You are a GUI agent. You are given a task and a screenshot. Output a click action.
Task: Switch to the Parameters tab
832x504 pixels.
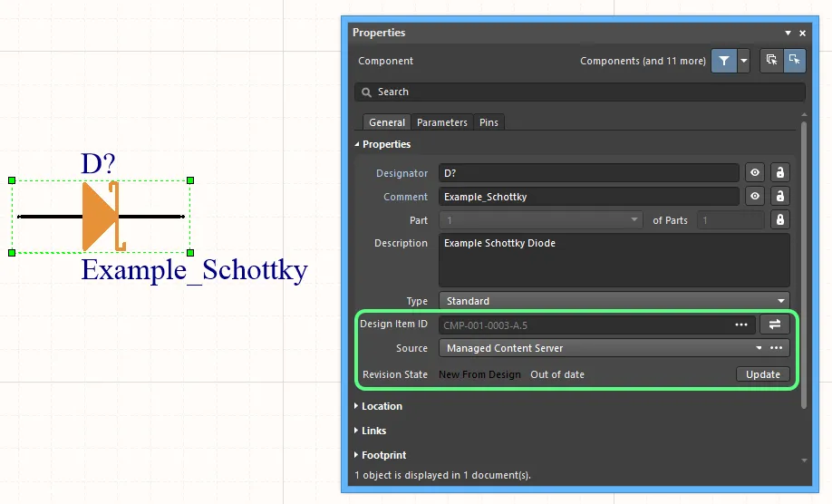[x=442, y=122]
